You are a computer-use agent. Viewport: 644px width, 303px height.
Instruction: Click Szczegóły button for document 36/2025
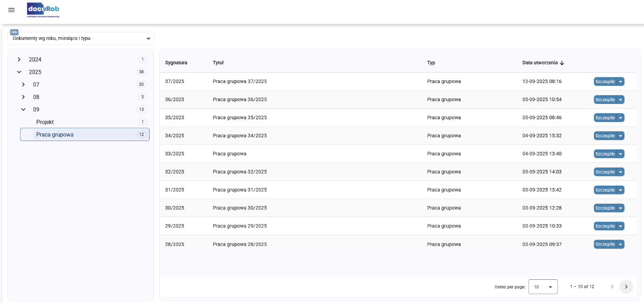605,100
